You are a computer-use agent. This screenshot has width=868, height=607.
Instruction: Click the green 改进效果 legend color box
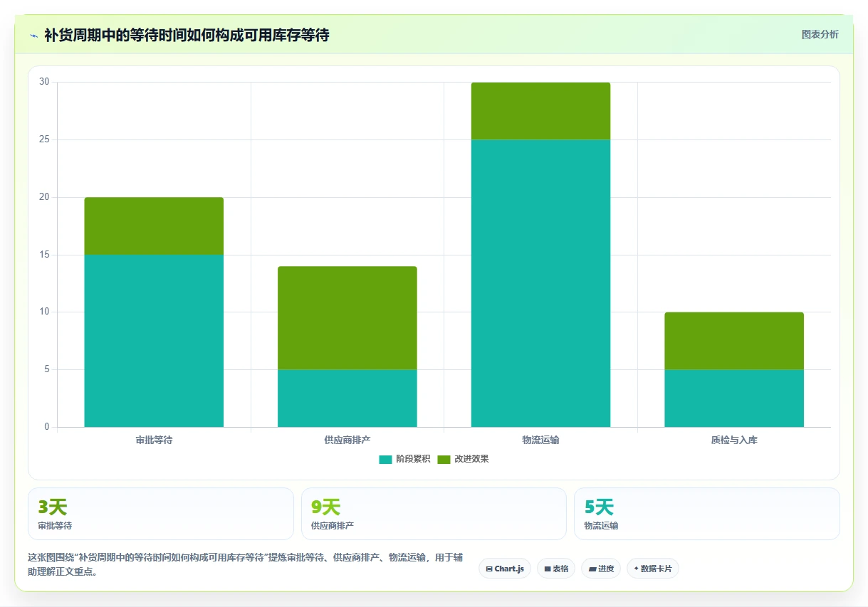click(x=444, y=460)
